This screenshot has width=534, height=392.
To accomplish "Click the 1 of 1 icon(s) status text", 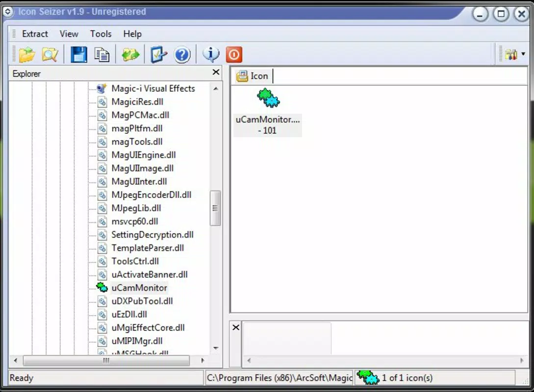I will tap(407, 378).
